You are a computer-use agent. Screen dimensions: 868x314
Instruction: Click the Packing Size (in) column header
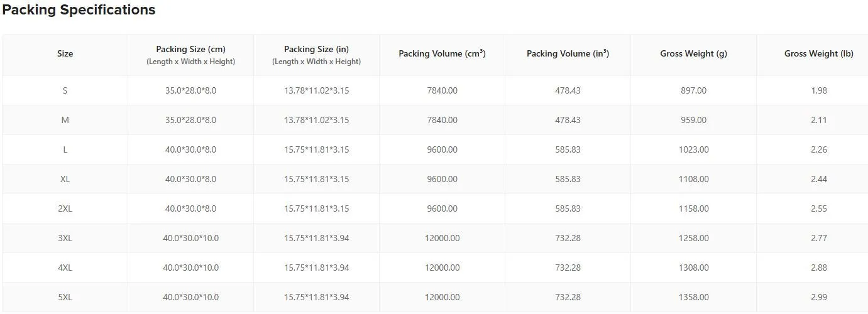coord(316,54)
